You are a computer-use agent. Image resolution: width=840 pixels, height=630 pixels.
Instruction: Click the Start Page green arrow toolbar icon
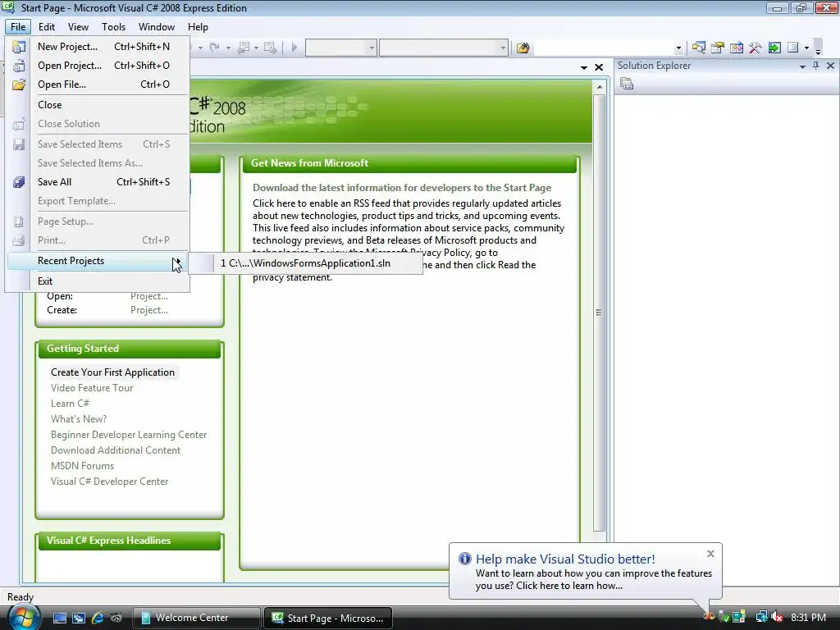point(774,48)
